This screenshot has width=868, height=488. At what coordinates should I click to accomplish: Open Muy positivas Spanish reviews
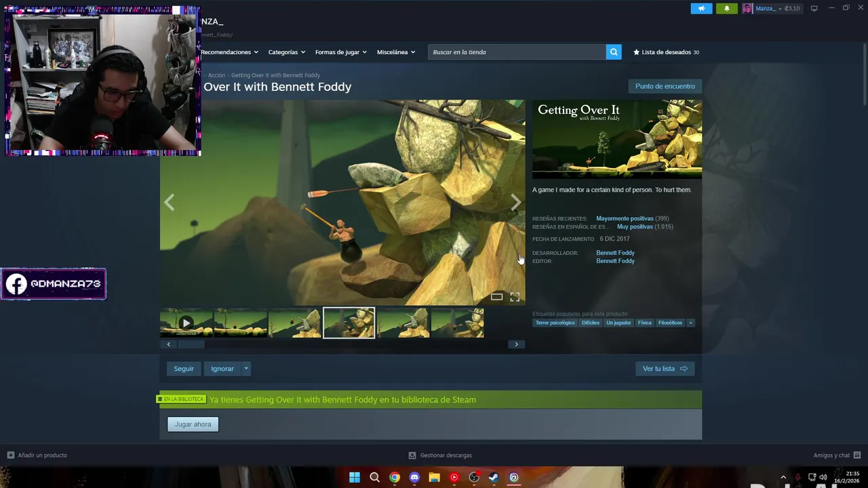click(x=635, y=226)
